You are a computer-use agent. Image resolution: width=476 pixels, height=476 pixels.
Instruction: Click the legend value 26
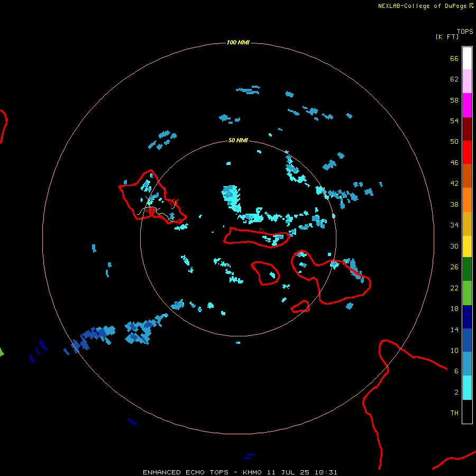tap(454, 267)
